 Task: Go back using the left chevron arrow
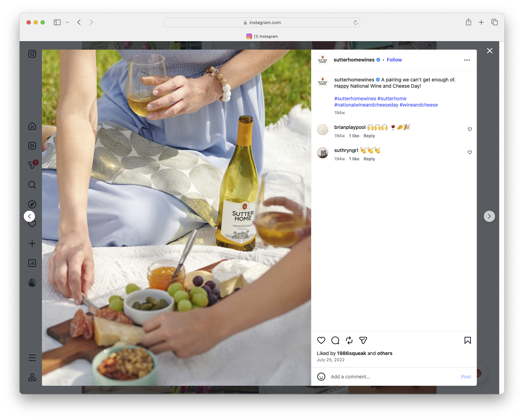click(29, 216)
